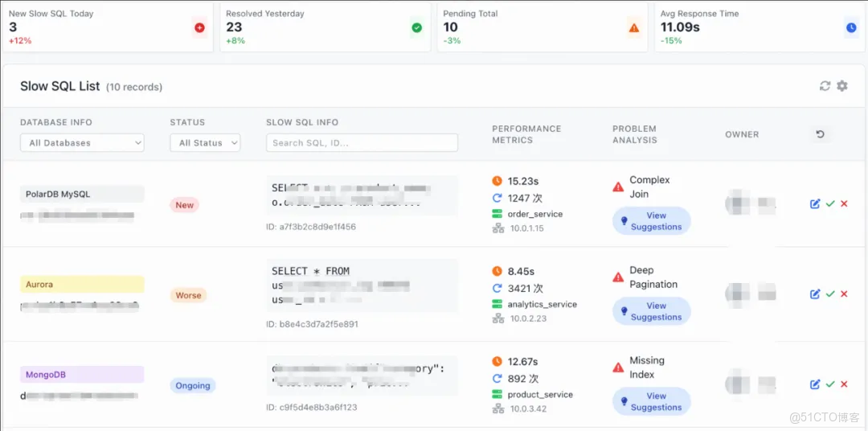868x431 pixels.
Task: Refresh the Slow SQL List
Action: [x=825, y=86]
